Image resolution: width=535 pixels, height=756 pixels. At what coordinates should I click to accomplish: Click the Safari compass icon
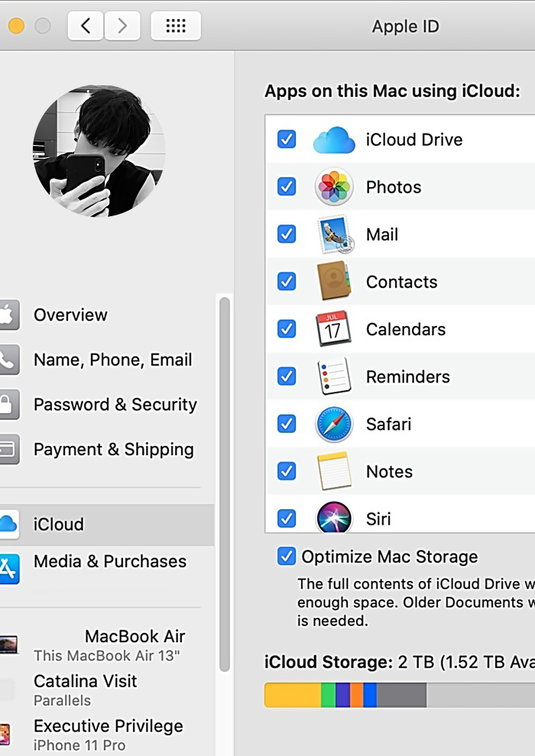click(334, 424)
